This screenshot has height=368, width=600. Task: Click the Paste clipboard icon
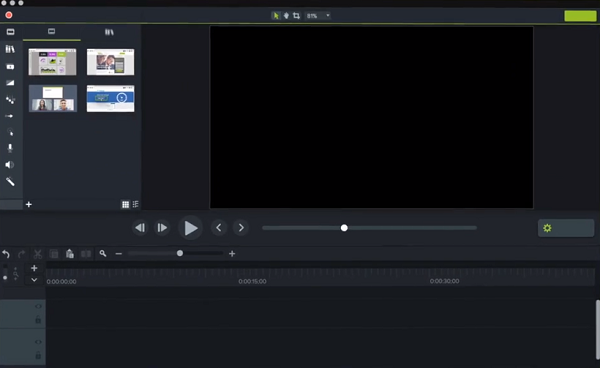click(70, 253)
